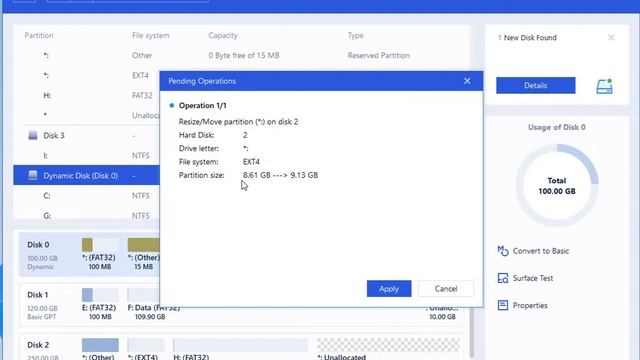The height and width of the screenshot is (360, 640).
Task: Open disk Properties
Action: pos(530,305)
